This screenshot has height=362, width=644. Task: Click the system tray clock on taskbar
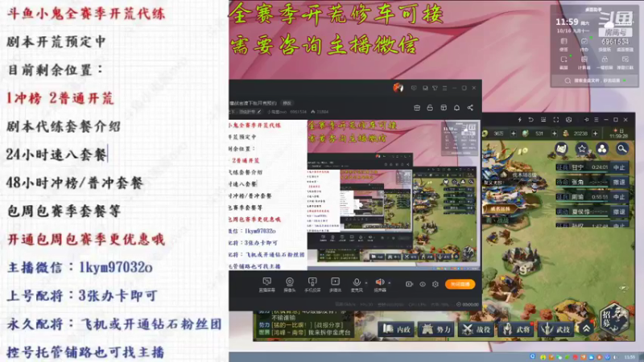tap(630, 357)
